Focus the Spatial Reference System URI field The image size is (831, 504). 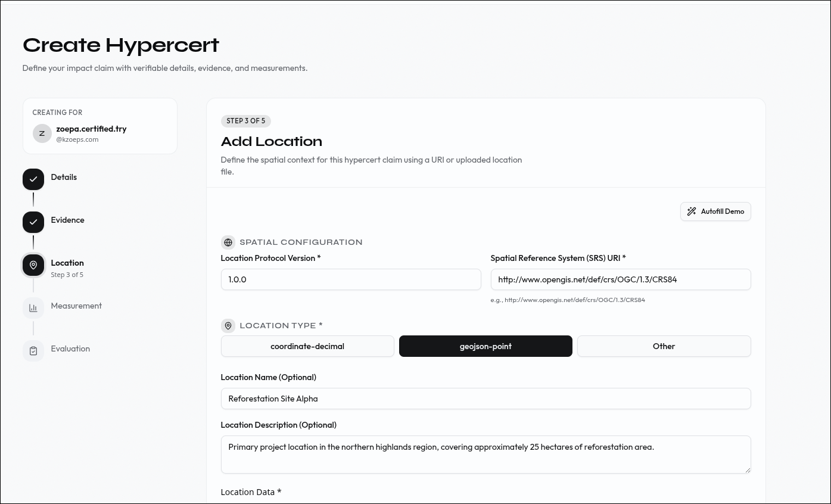620,279
